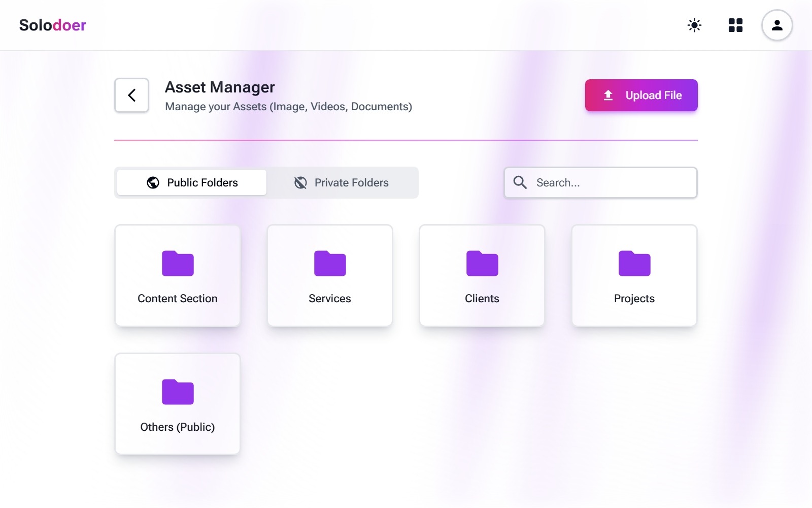Viewport: 812px width, 508px height.
Task: Click the Solodoer logo
Action: coord(52,25)
